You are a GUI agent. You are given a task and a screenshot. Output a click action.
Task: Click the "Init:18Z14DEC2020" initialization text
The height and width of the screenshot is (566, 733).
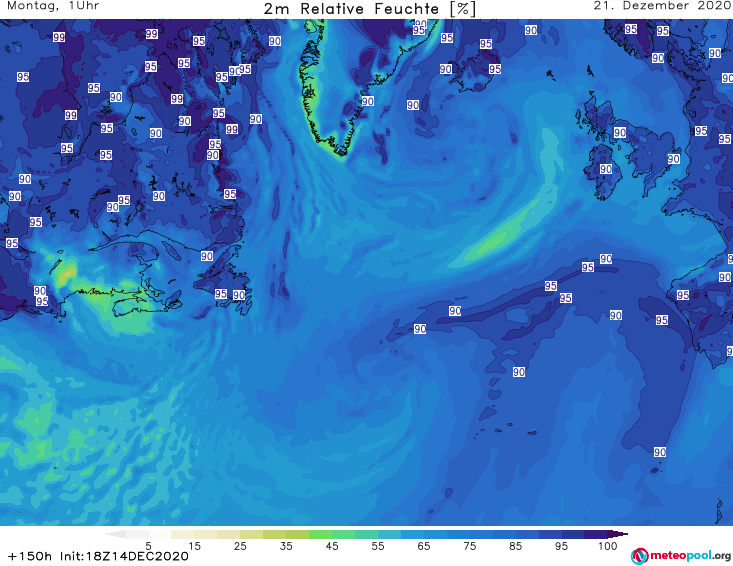[124, 556]
